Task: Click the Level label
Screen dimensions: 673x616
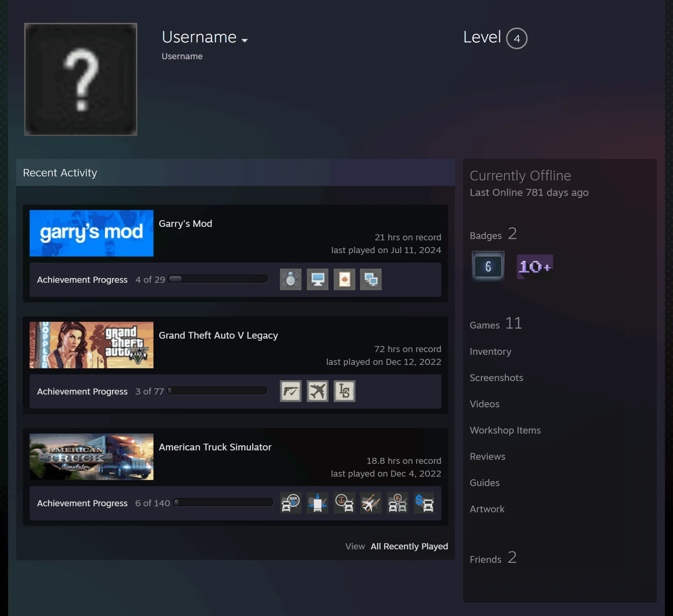Action: [482, 37]
